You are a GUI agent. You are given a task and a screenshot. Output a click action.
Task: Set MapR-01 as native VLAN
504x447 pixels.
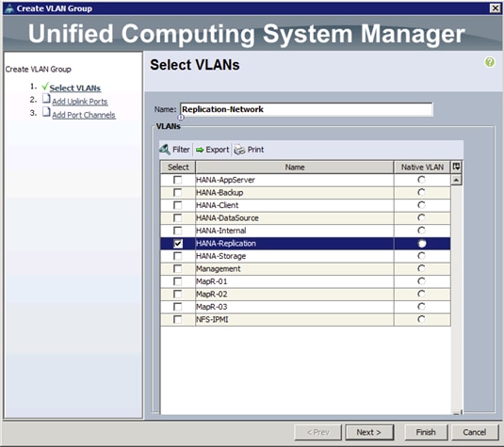tap(421, 281)
